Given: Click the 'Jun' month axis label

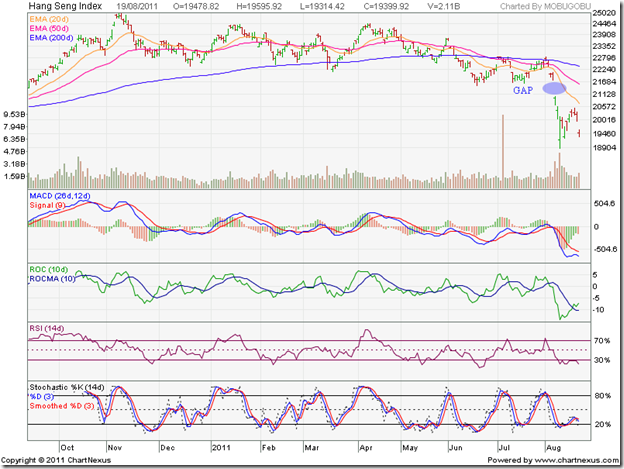Looking at the screenshot, I should tap(456, 448).
